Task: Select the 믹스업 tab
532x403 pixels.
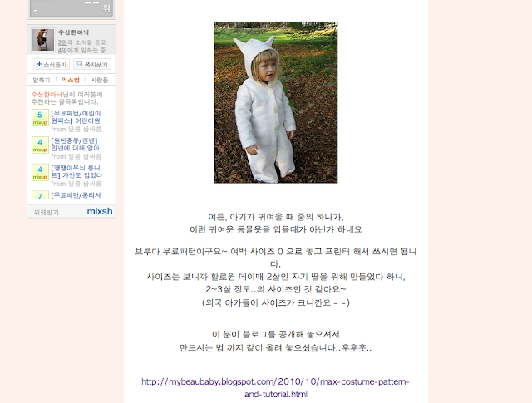Action: point(70,80)
